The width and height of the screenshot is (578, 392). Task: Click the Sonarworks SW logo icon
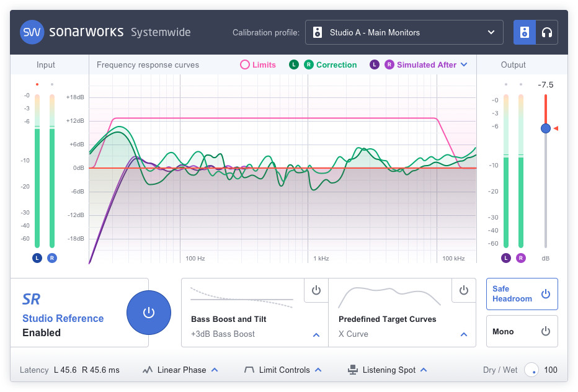tap(32, 32)
